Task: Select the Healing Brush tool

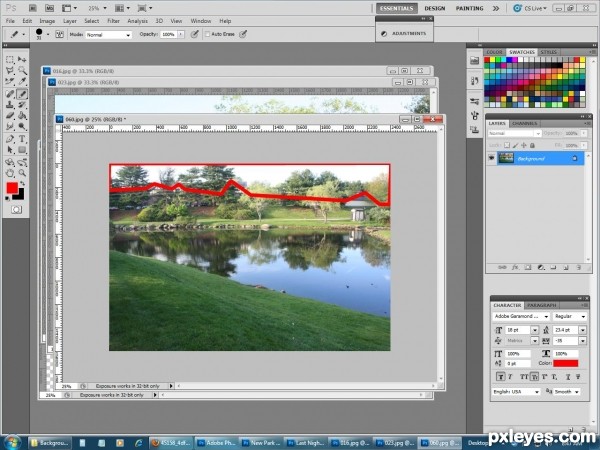Action: click(x=10, y=94)
